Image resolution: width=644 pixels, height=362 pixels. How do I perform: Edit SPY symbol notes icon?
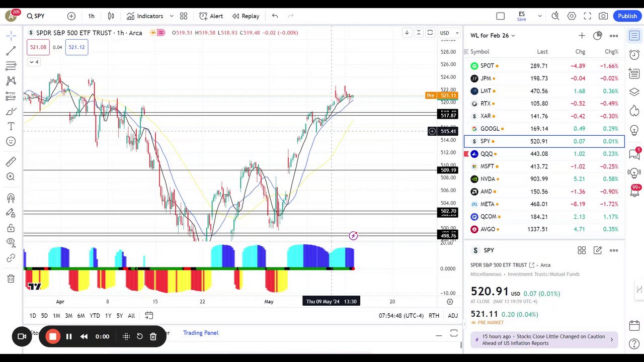click(598, 250)
